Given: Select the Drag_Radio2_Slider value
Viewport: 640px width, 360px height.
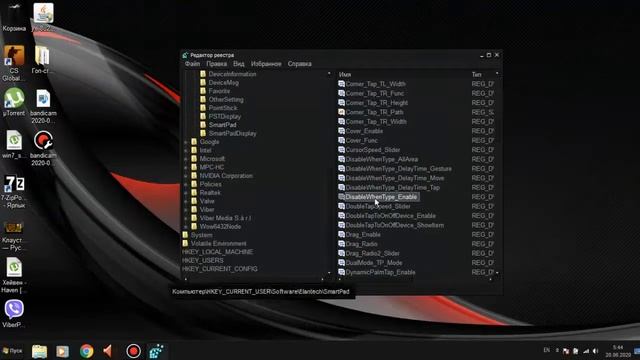Looking at the screenshot, I should click(373, 253).
